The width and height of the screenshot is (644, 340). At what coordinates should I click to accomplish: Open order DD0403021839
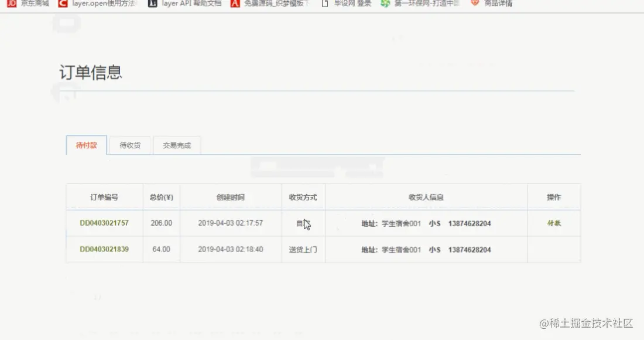point(104,249)
